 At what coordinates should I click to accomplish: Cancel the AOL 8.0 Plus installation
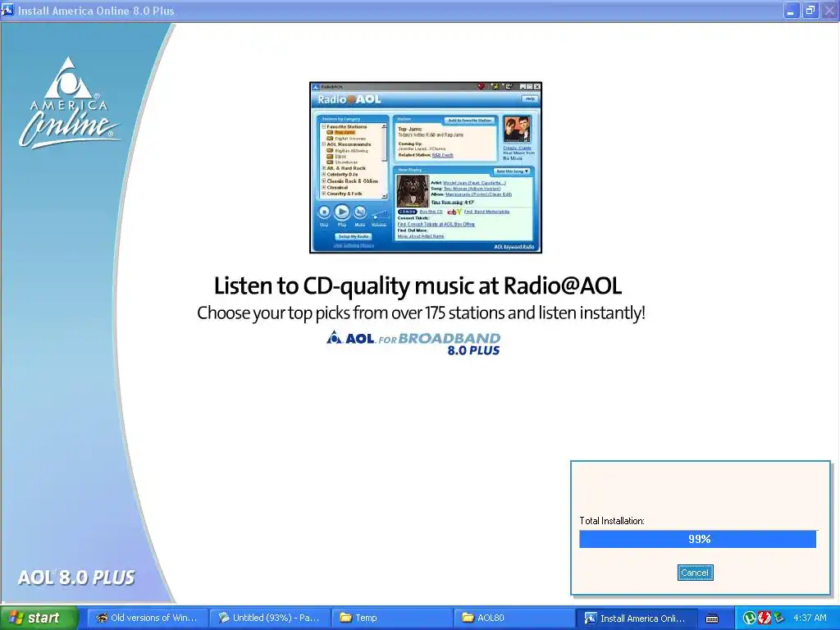point(695,572)
